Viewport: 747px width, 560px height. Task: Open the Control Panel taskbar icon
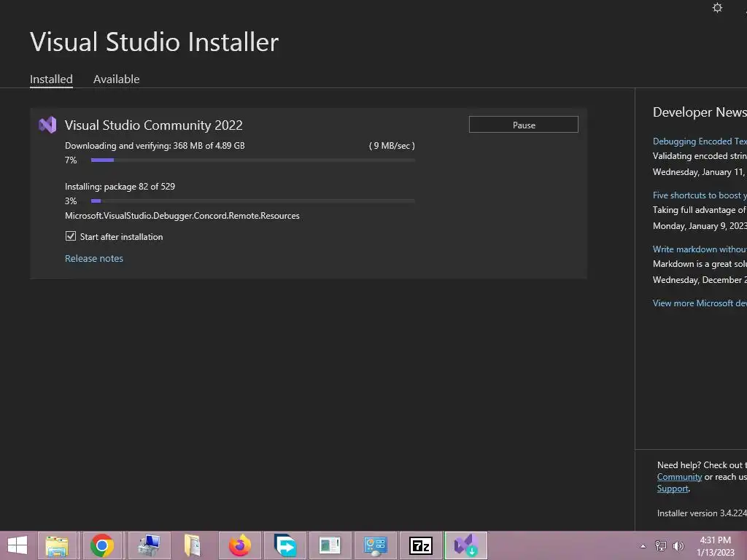point(376,545)
